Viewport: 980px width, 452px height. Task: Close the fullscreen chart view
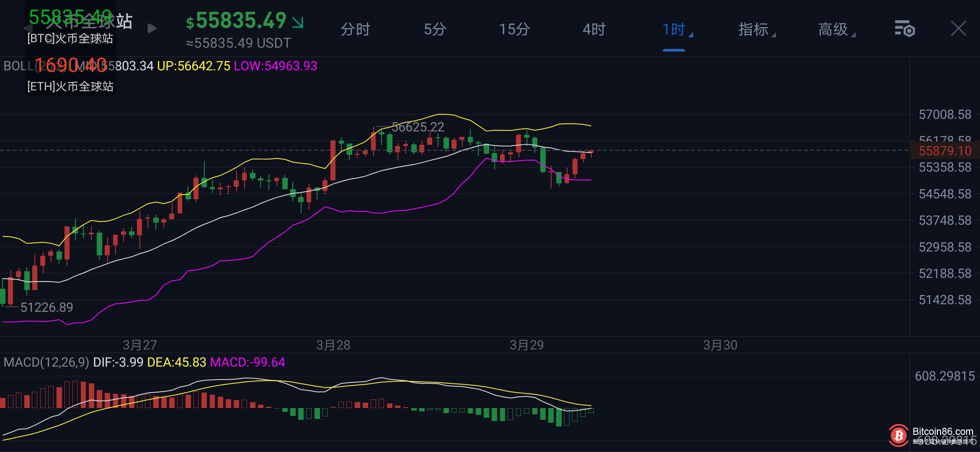point(958,29)
